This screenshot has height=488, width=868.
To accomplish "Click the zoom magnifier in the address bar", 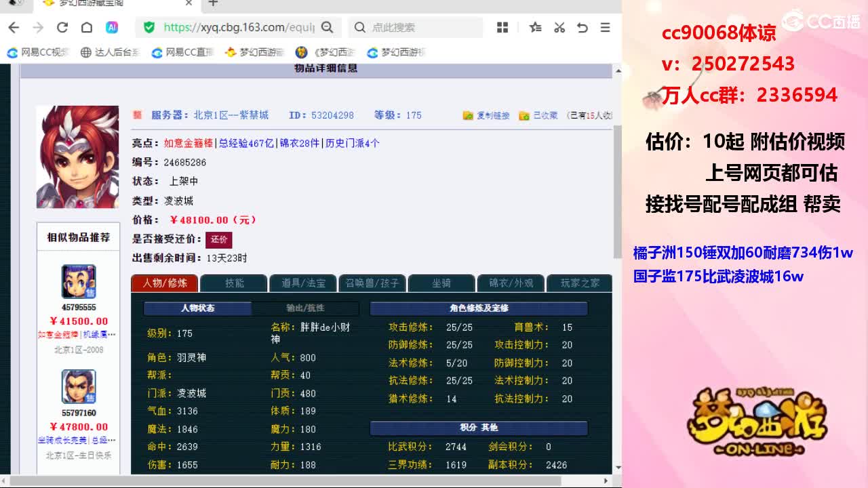I will 328,27.
